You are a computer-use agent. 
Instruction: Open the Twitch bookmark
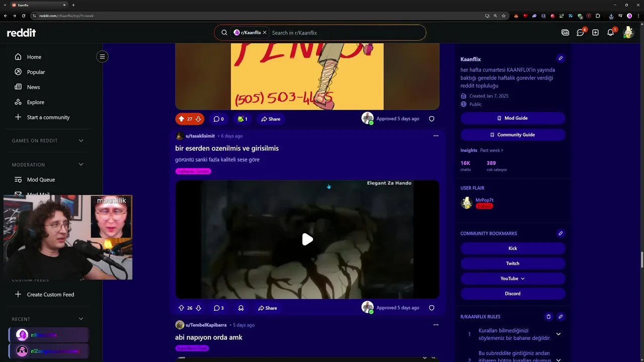coord(513,263)
